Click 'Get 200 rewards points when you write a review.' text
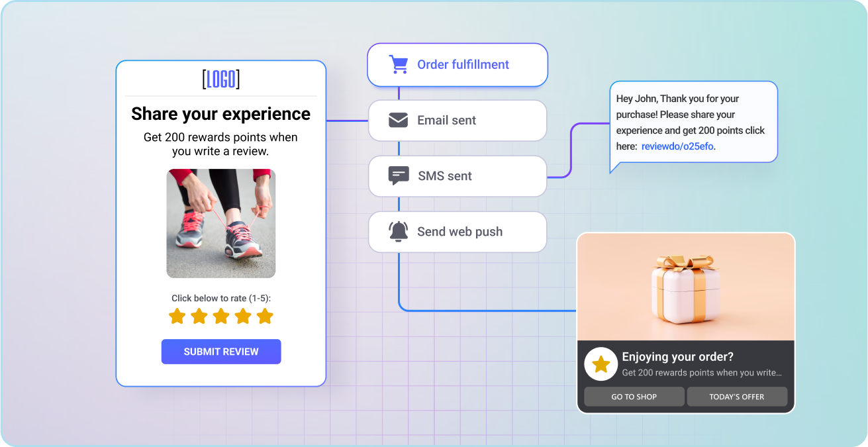 [x=220, y=144]
